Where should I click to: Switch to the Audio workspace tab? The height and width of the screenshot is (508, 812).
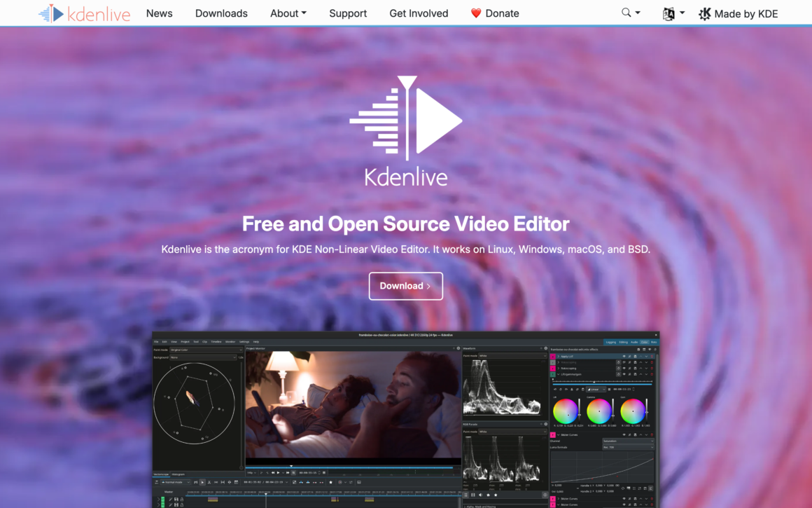634,342
